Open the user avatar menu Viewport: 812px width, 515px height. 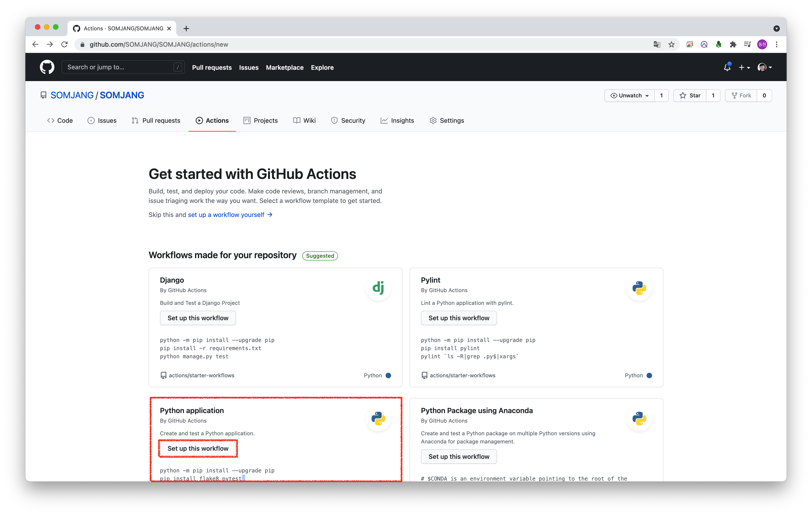(764, 67)
